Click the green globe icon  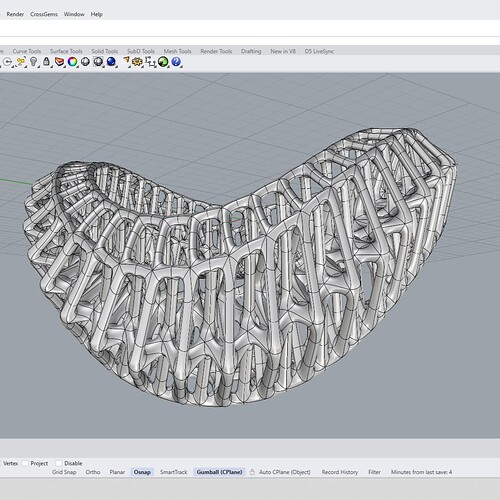tap(163, 62)
